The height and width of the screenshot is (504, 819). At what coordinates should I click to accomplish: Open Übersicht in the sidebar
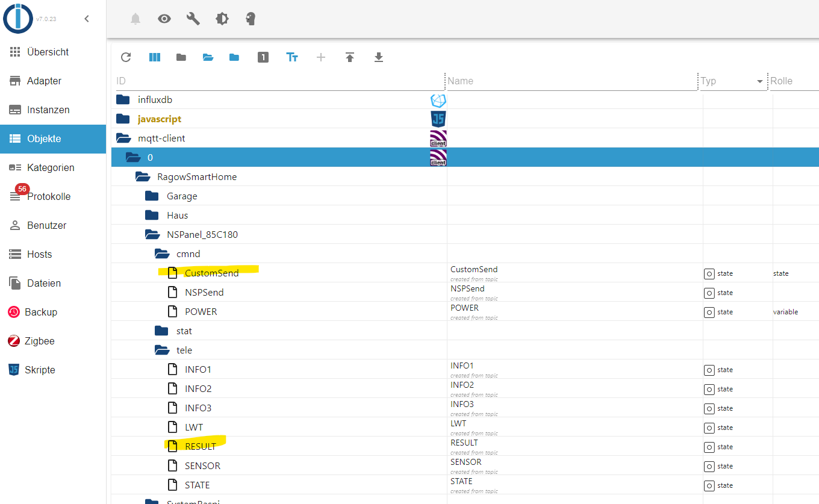pyautogui.click(x=53, y=52)
